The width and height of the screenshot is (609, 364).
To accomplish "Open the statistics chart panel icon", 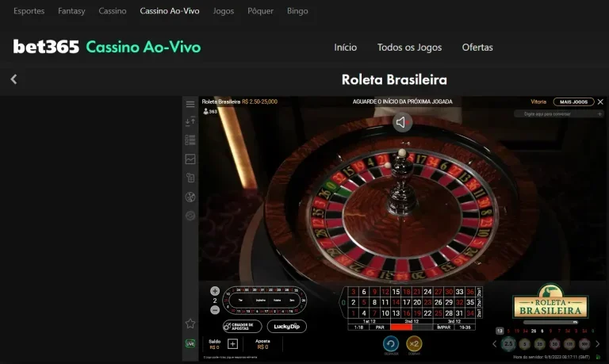I will pos(190,159).
